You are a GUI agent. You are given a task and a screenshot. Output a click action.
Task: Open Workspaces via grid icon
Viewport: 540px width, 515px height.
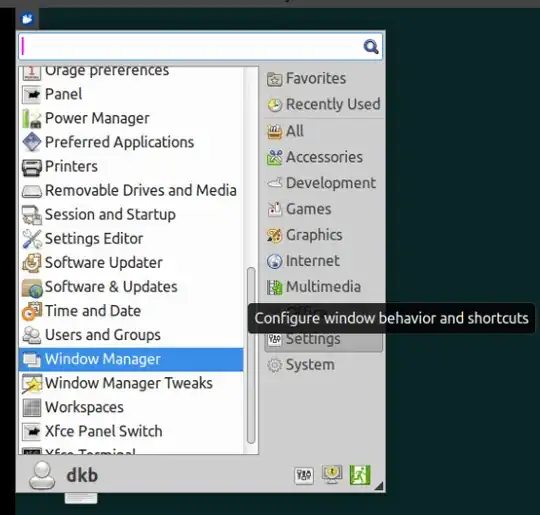coord(32,408)
